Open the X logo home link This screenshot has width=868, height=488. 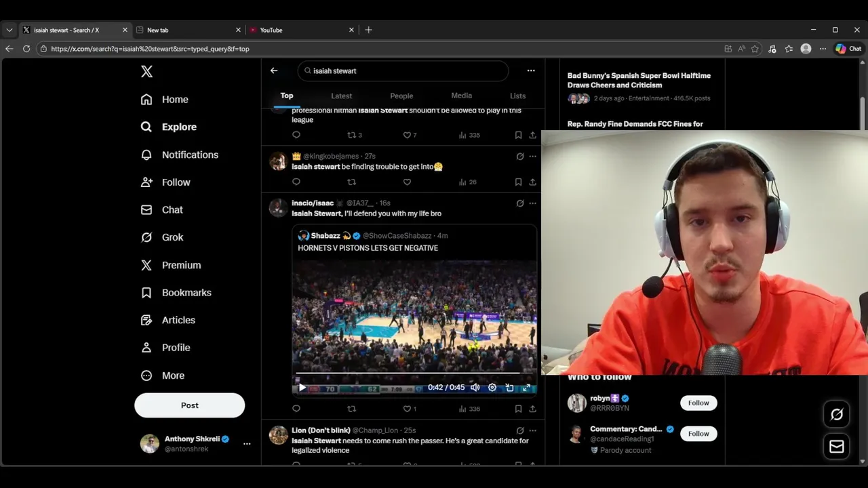(146, 71)
